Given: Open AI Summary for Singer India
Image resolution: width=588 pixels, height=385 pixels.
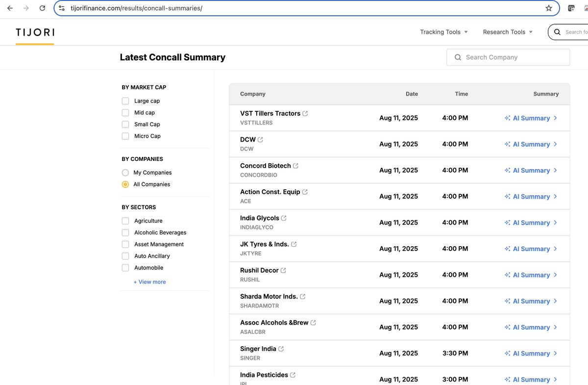Looking at the screenshot, I should [531, 354].
